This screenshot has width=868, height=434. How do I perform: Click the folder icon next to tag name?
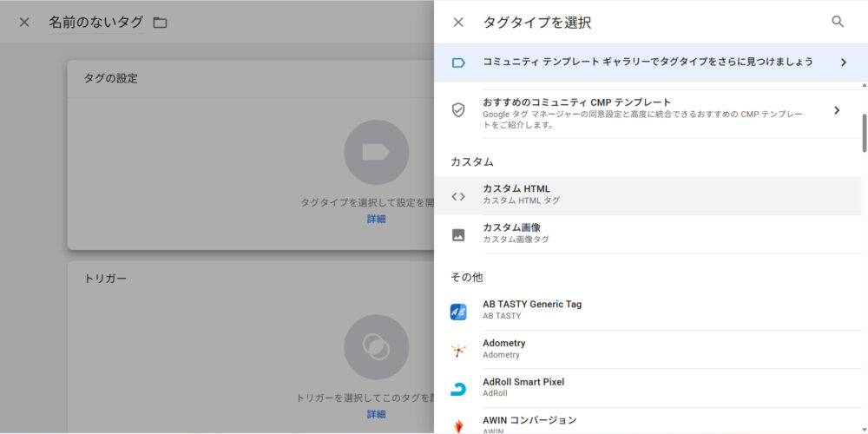tap(160, 23)
